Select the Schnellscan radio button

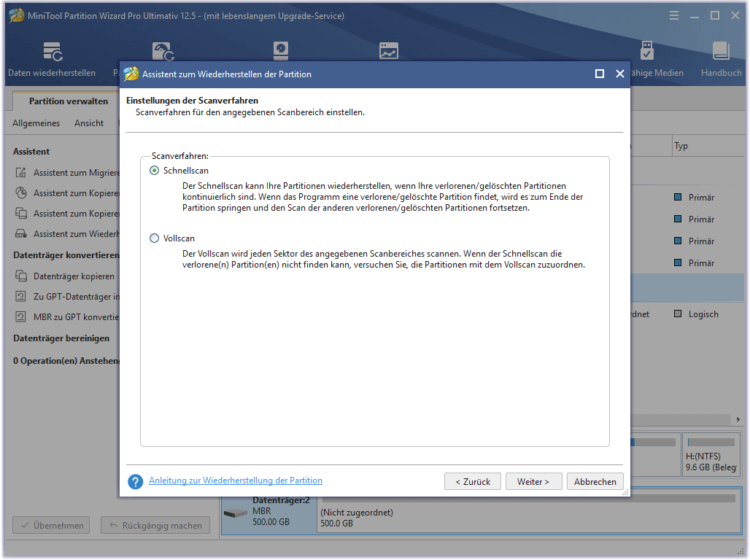[x=154, y=170]
